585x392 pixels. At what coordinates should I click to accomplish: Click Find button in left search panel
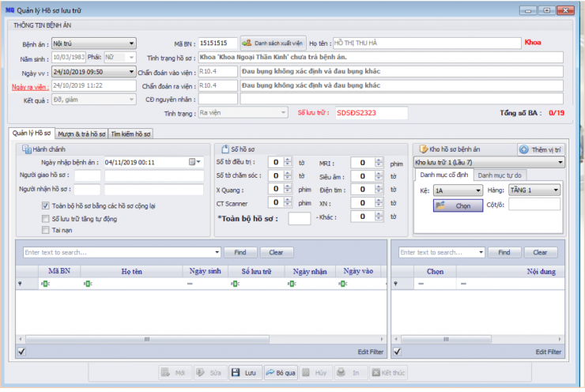(240, 252)
